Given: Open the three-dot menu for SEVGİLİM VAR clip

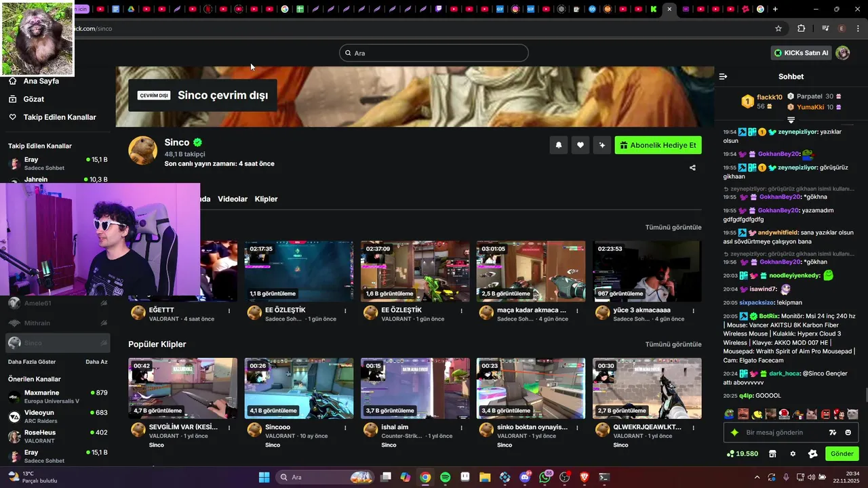Looking at the screenshot, I should tap(229, 428).
